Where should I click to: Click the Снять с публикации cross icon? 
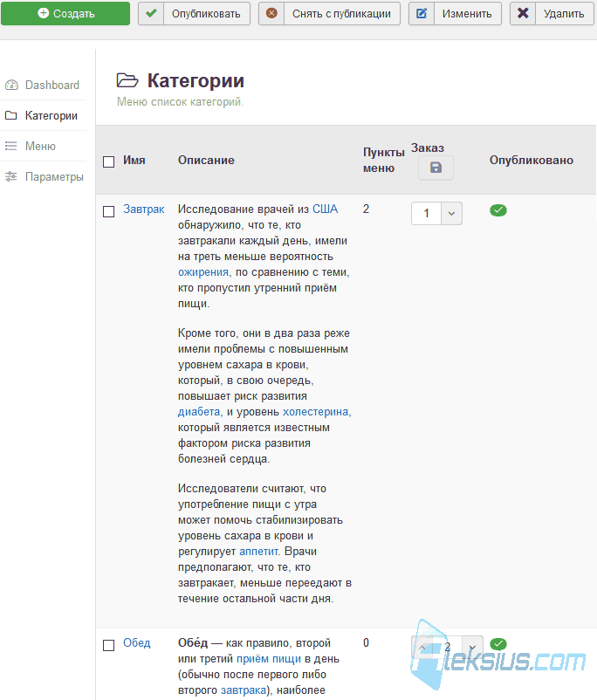point(271,13)
